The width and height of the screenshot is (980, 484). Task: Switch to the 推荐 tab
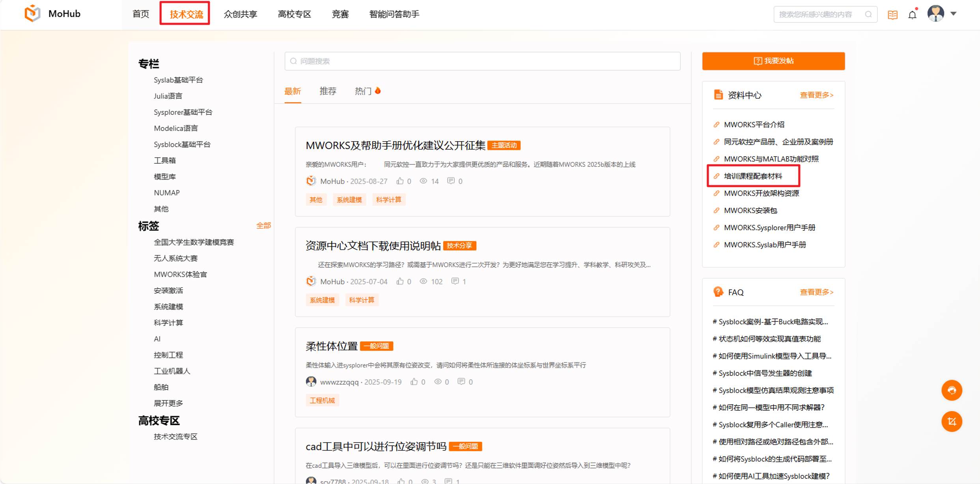tap(328, 92)
